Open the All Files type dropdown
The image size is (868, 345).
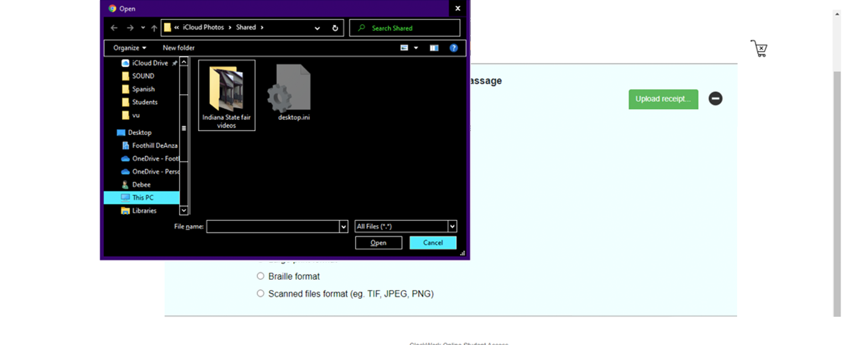point(452,227)
